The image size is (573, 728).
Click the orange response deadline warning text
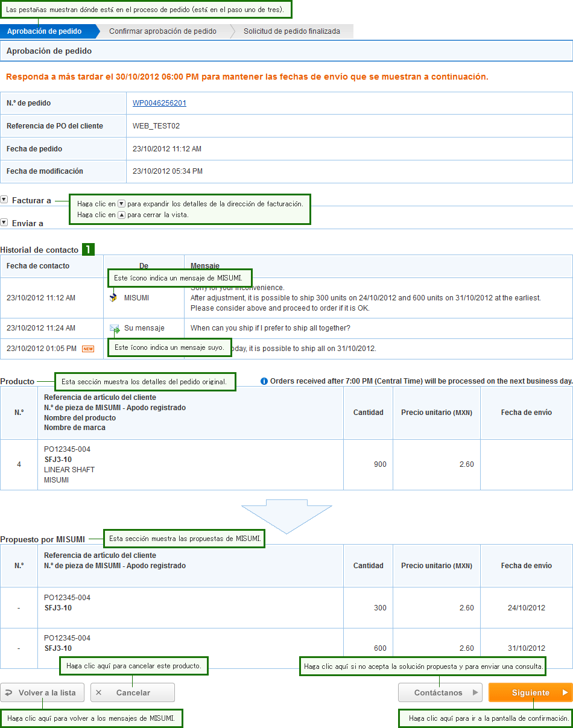pos(247,77)
